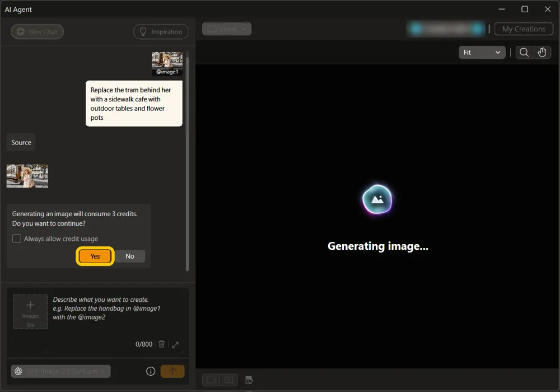Click the 0/800 character counter

pos(144,344)
